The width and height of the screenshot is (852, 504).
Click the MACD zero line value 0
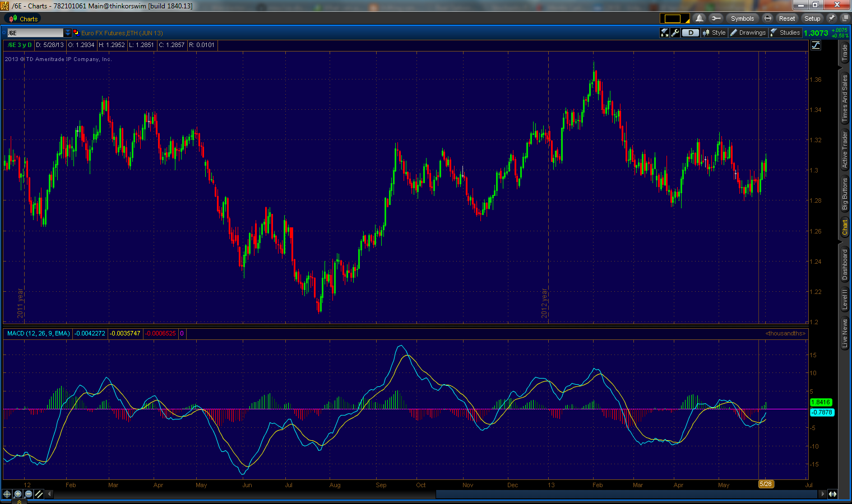click(x=182, y=333)
